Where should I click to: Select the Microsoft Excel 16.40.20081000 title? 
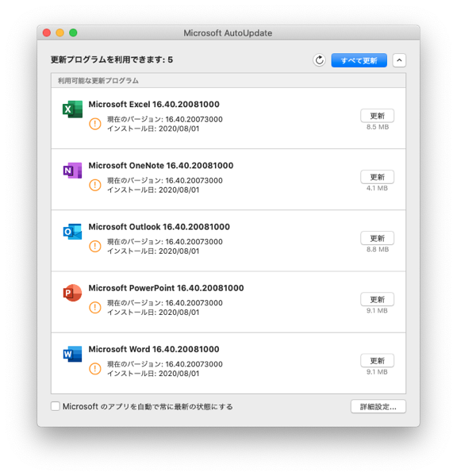(154, 105)
